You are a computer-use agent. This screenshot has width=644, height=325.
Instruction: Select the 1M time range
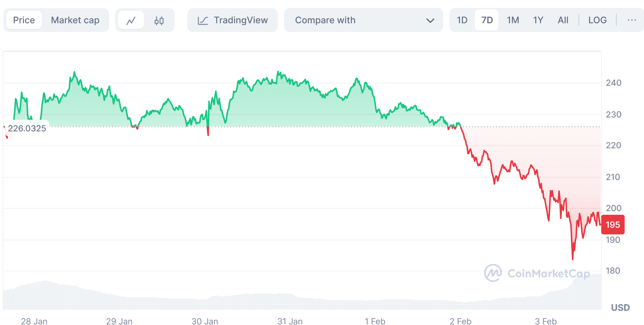click(x=513, y=20)
